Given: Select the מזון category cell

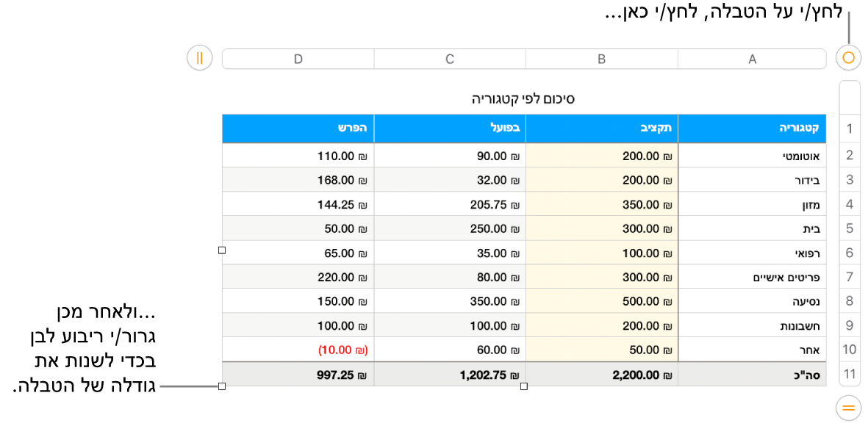Looking at the screenshot, I should point(753,204).
